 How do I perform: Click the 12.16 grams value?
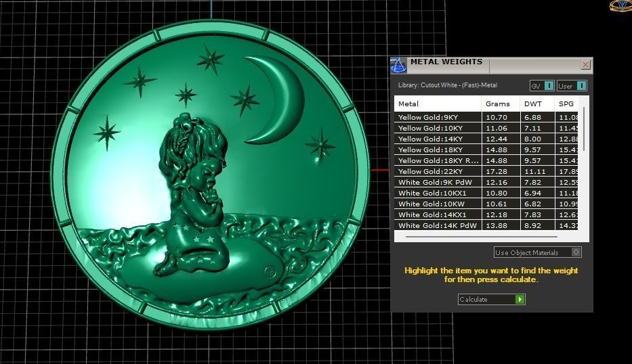pyautogui.click(x=496, y=183)
